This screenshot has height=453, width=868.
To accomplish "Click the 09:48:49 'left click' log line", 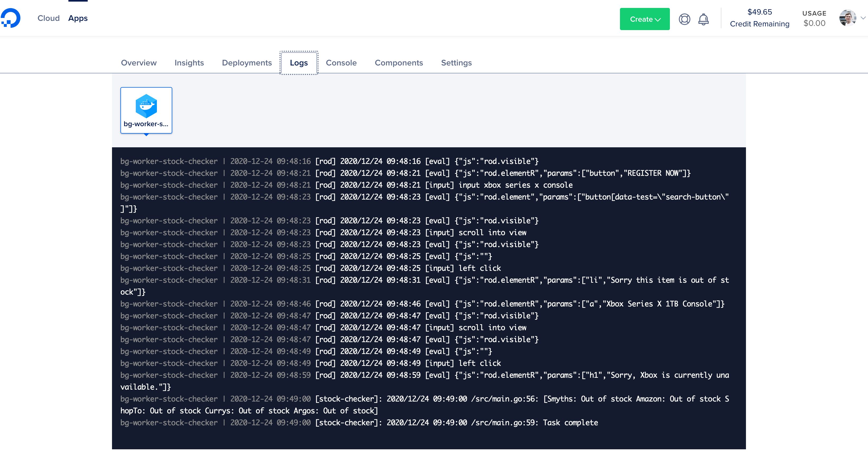I will point(311,363).
